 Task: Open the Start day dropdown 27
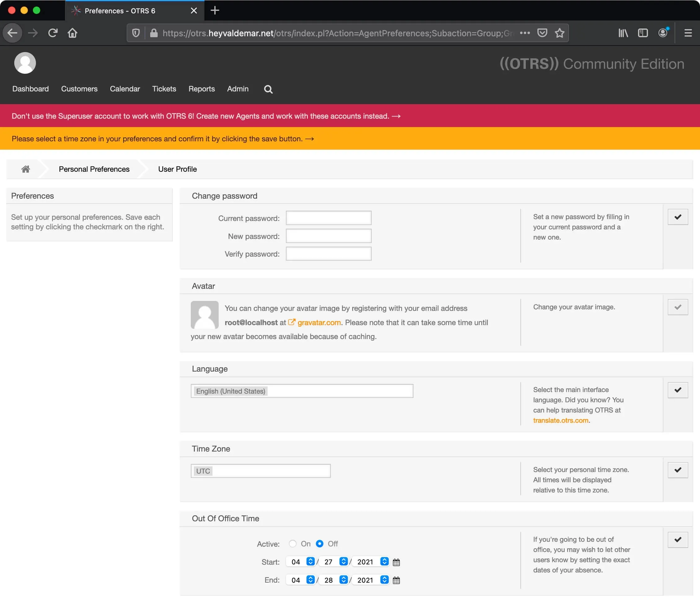[334, 562]
